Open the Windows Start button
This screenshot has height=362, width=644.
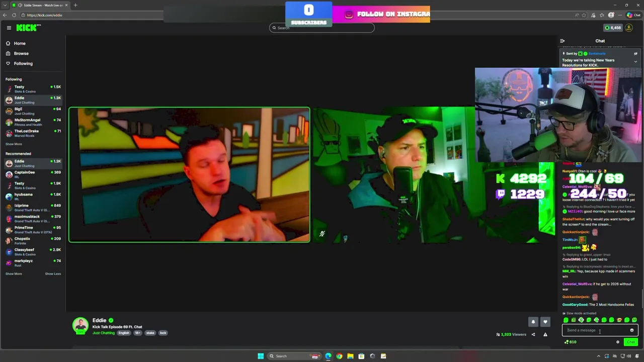[261, 356]
